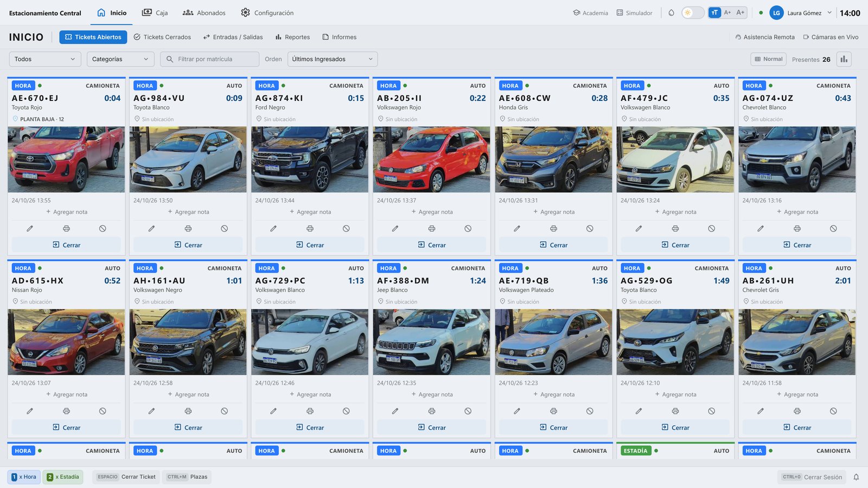Click the cancel icon on ticket AH•161•AU
The width and height of the screenshot is (868, 488).
click(225, 412)
